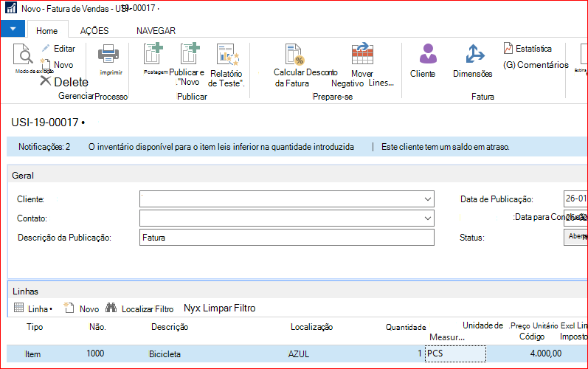Click the Imprimir printer icon
The width and height of the screenshot is (588, 369).
pyautogui.click(x=108, y=55)
